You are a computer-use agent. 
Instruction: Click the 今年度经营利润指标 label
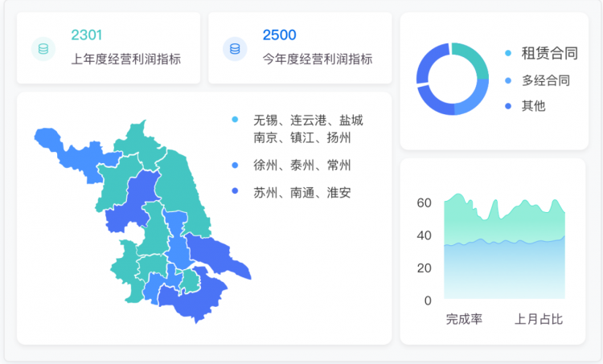click(318, 59)
